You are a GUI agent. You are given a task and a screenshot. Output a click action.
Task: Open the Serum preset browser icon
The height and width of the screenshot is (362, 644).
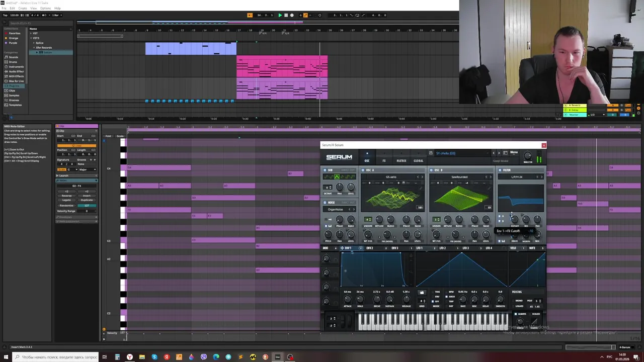click(x=505, y=153)
